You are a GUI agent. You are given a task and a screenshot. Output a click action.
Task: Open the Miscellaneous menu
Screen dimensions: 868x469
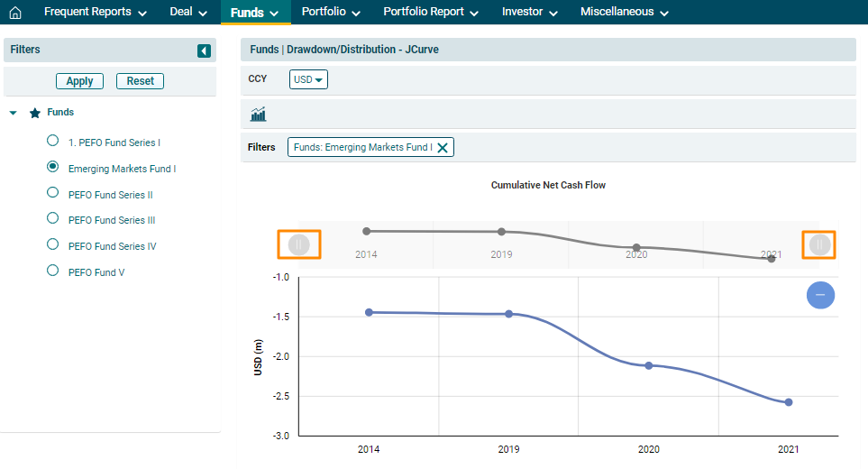(625, 13)
